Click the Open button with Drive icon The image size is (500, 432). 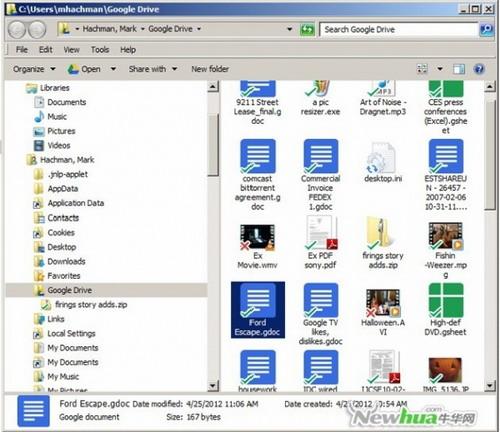84,69
